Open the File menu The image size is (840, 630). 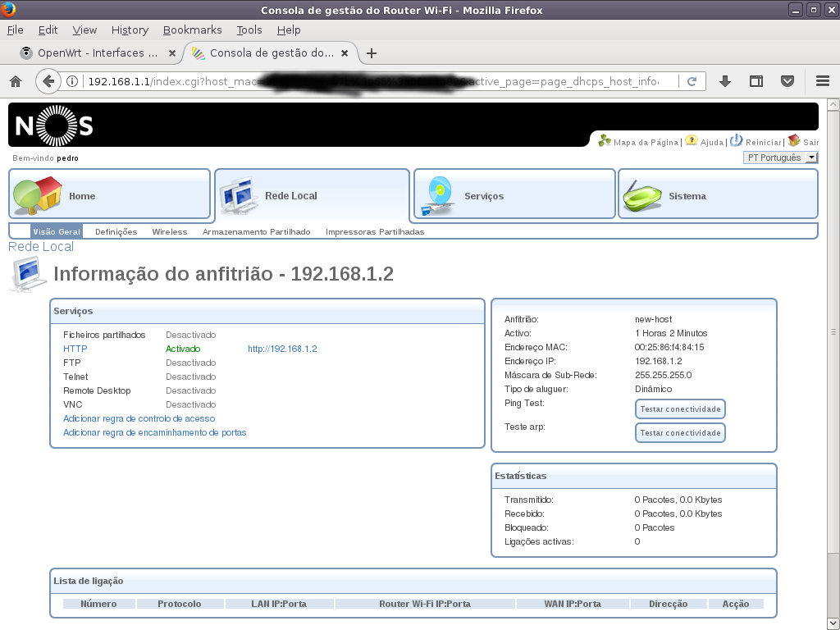coord(15,30)
